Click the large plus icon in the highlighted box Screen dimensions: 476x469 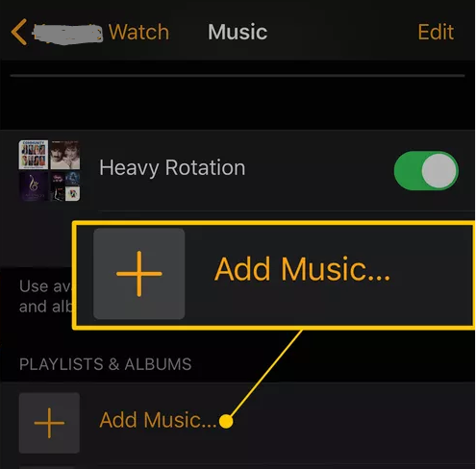[x=138, y=274]
